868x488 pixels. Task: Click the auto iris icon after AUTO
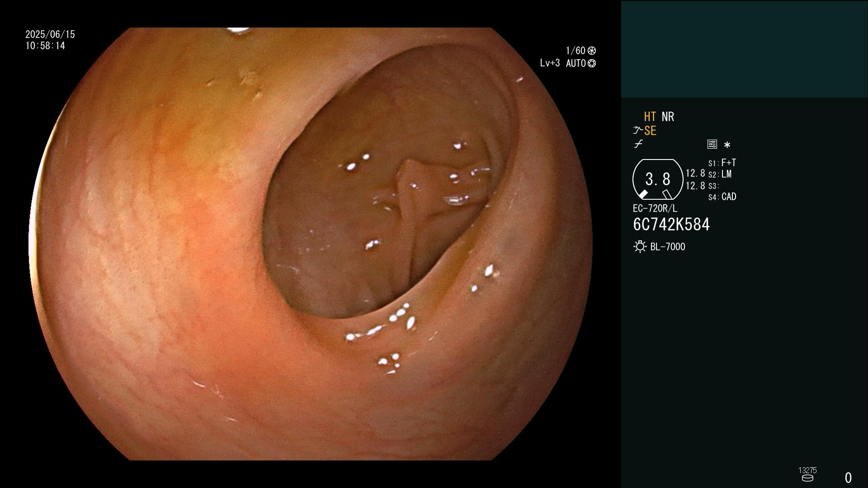(x=592, y=63)
